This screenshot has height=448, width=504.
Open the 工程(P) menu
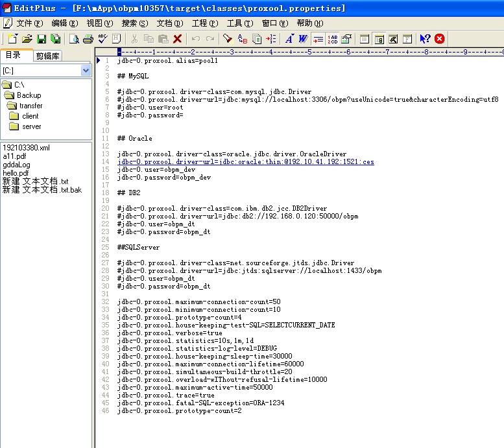pyautogui.click(x=205, y=23)
